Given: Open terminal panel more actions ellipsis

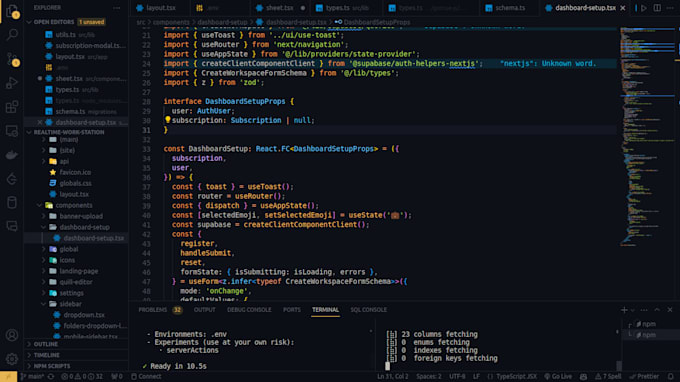Looking at the screenshot, I should coord(644,310).
